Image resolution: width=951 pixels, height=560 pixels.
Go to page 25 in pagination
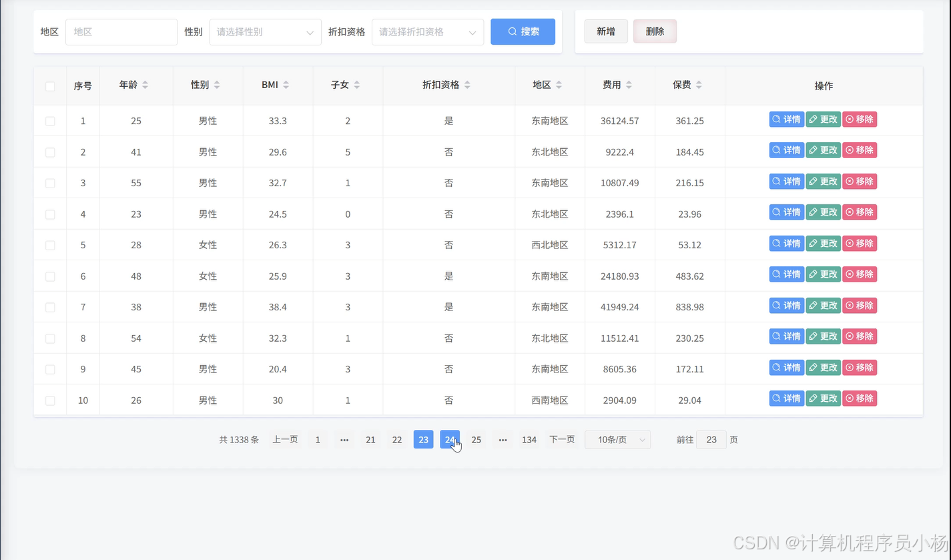[477, 440]
